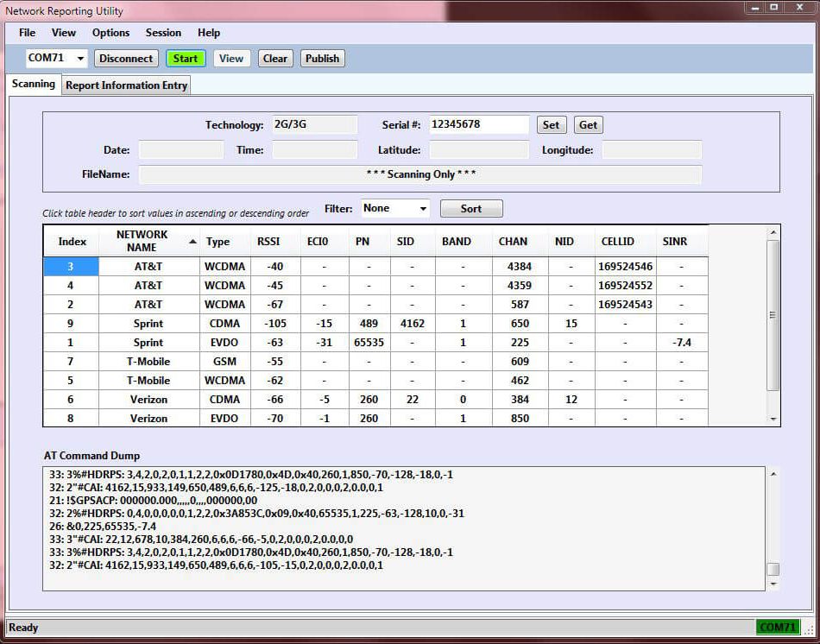Screen dimensions: 820x644
Task: Click the Clear toolbar button
Action: [275, 59]
